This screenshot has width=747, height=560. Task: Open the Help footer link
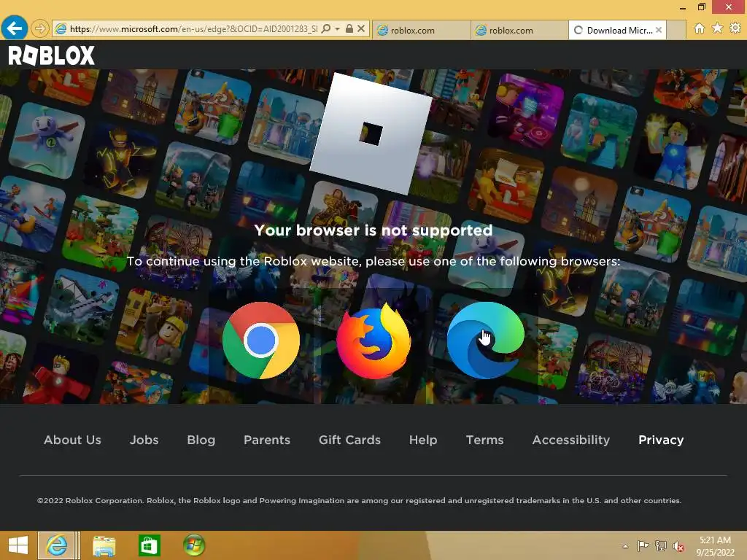click(423, 440)
